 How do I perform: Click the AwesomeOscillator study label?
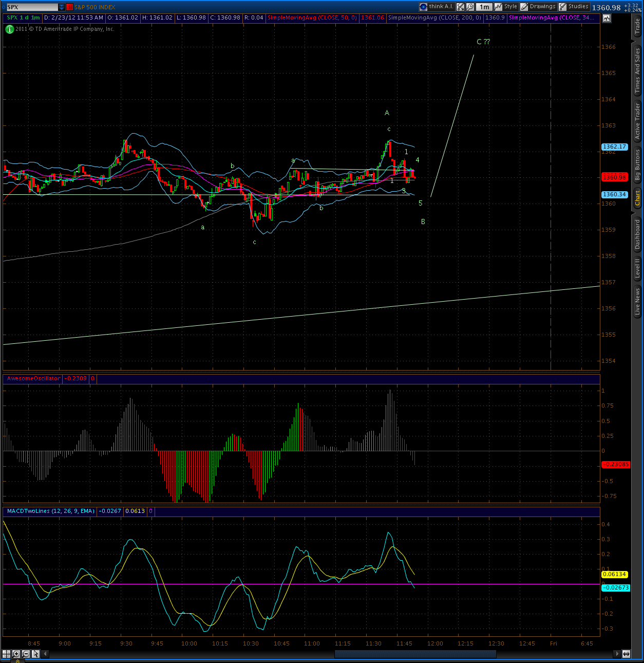pyautogui.click(x=33, y=378)
